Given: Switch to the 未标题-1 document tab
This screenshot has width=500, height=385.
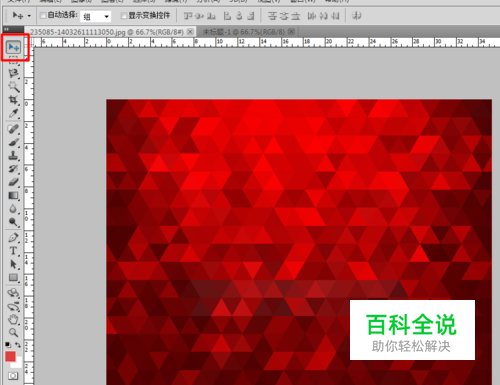Looking at the screenshot, I should click(x=244, y=32).
